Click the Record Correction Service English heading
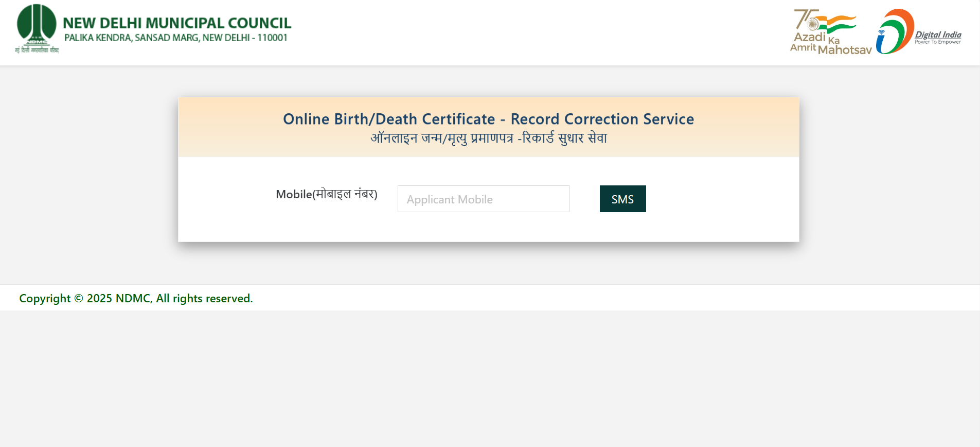The width and height of the screenshot is (980, 447). click(488, 119)
